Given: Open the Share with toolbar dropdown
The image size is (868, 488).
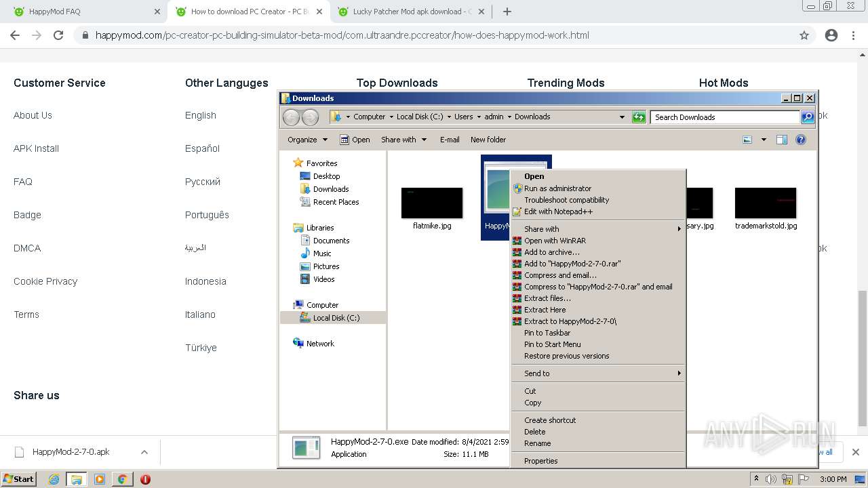Looking at the screenshot, I should (403, 140).
